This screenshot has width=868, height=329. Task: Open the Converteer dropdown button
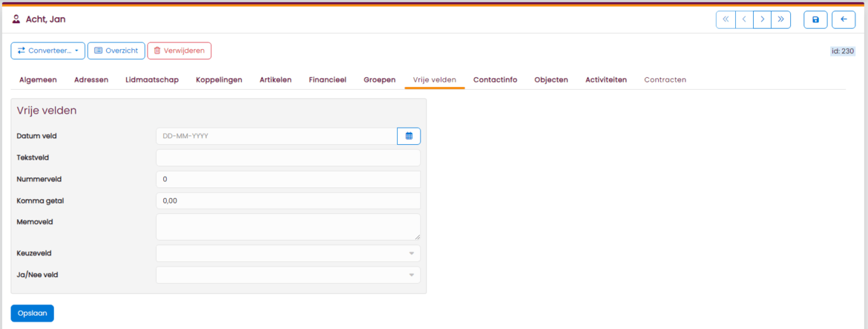click(47, 51)
